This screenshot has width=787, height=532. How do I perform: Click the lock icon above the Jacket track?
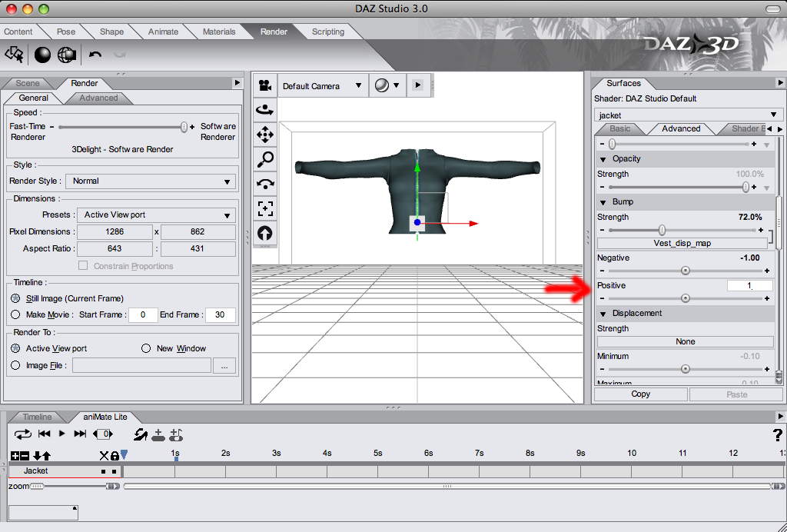coord(115,456)
